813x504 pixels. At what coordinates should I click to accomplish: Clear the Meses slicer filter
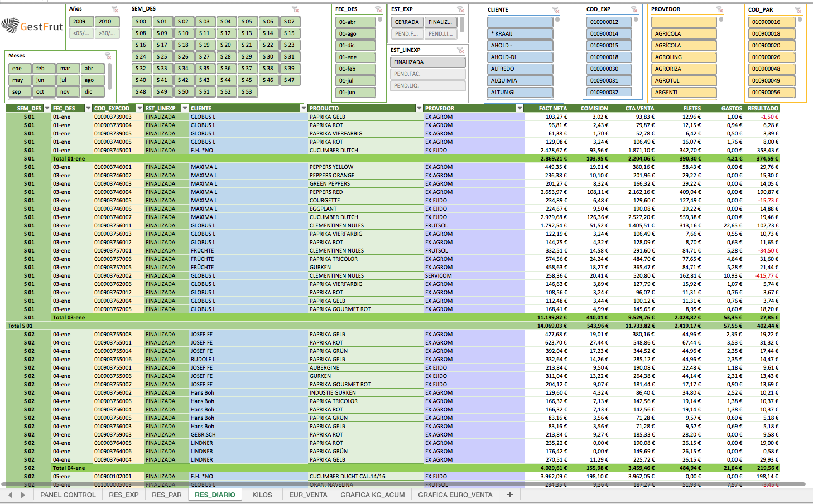[108, 56]
